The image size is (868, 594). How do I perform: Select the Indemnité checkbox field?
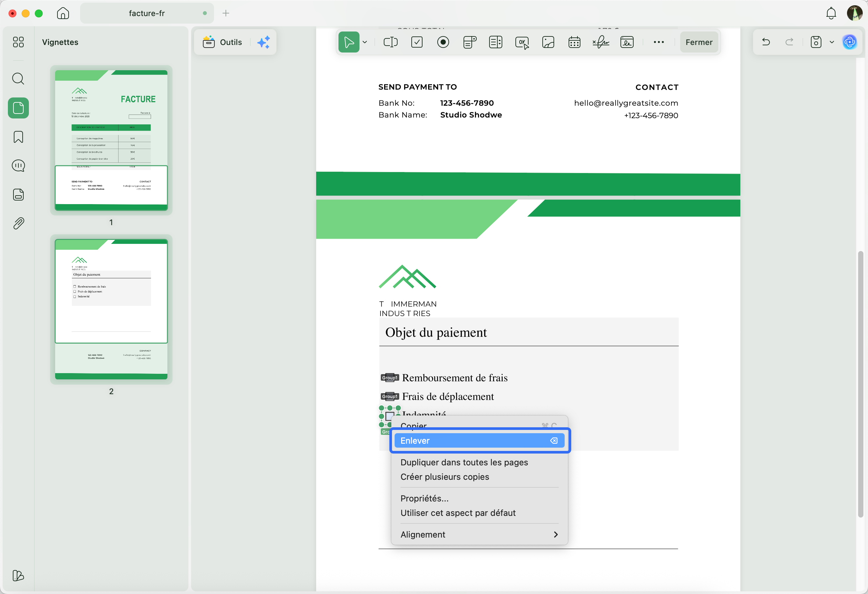click(x=390, y=416)
